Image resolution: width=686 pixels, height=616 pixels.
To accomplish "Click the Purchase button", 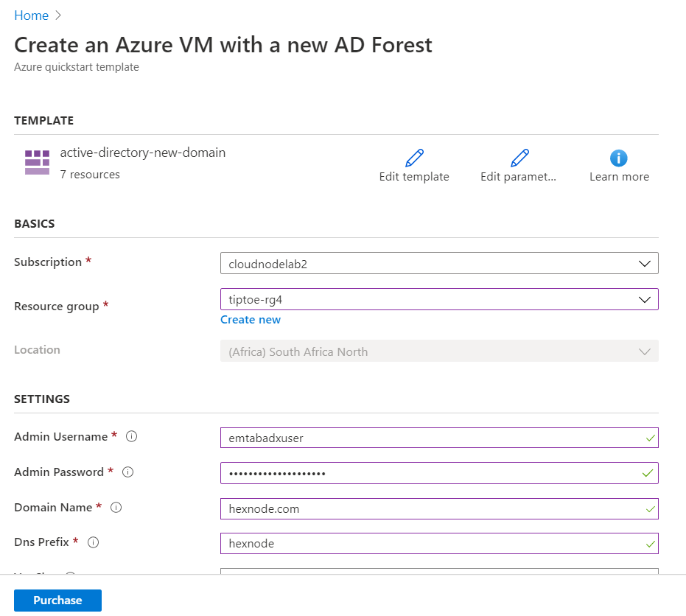I will pyautogui.click(x=57, y=601).
